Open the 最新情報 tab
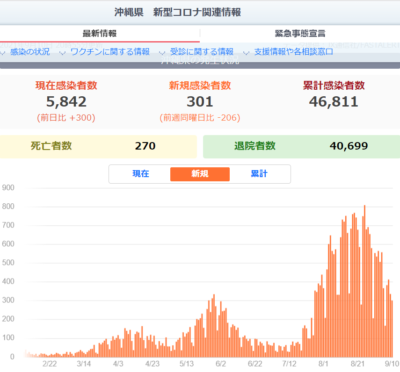Screen dimensions: 400x372 click(100, 33)
